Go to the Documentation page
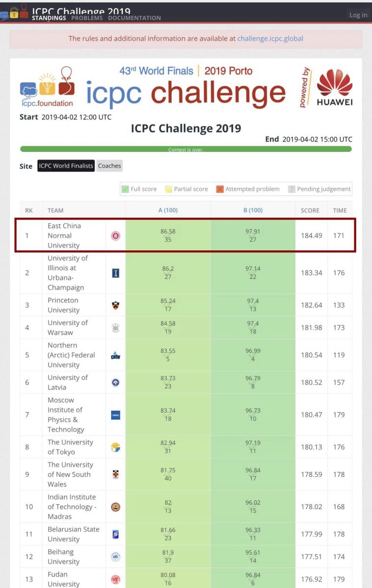372x588 pixels. click(134, 18)
